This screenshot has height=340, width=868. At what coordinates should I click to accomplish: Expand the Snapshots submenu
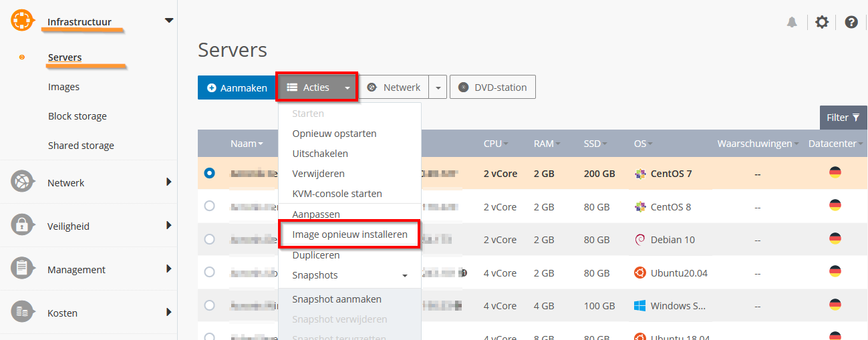(x=404, y=275)
